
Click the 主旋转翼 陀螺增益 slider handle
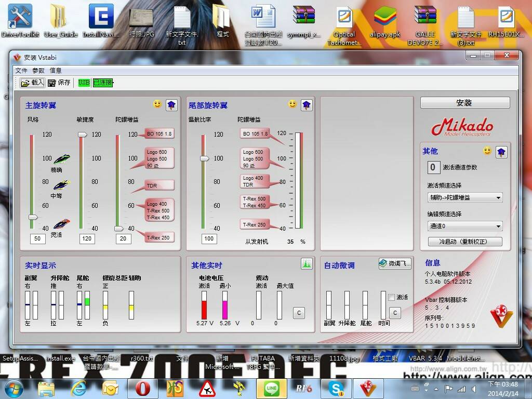[x=119, y=229]
